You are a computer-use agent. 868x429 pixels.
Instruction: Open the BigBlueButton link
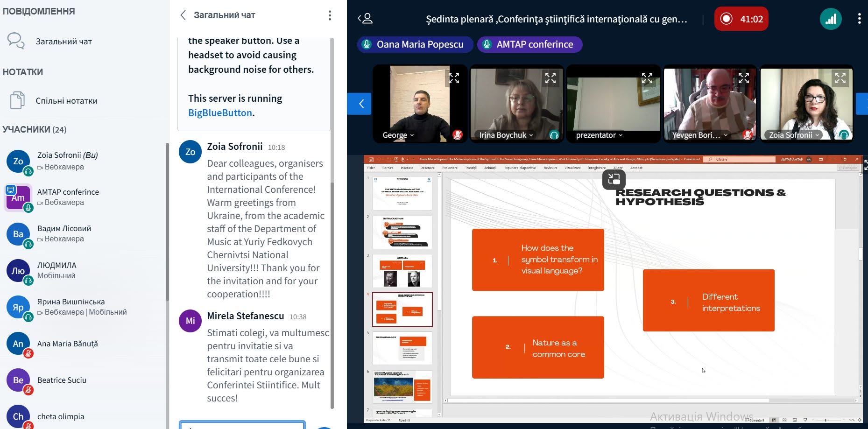(x=220, y=113)
